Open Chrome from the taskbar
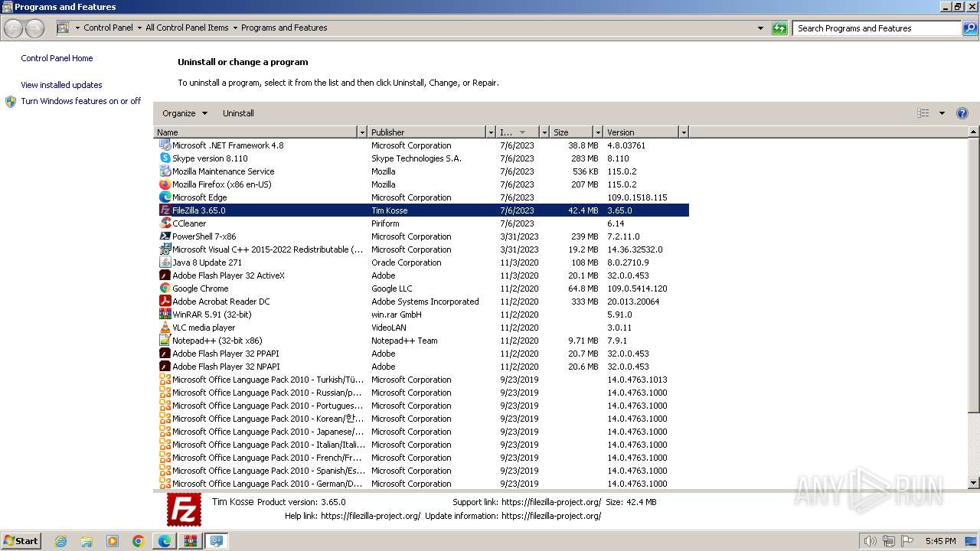980x551 pixels. point(139,541)
